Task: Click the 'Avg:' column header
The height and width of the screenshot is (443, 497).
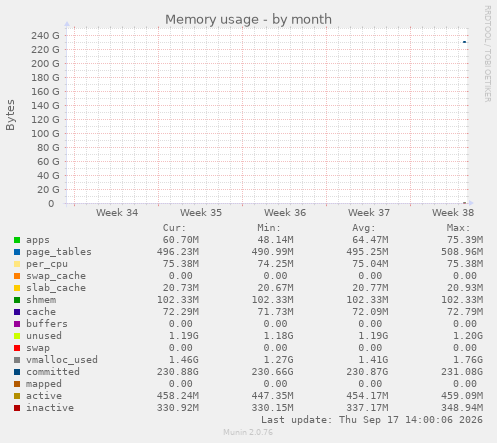Action: pyautogui.click(x=364, y=228)
